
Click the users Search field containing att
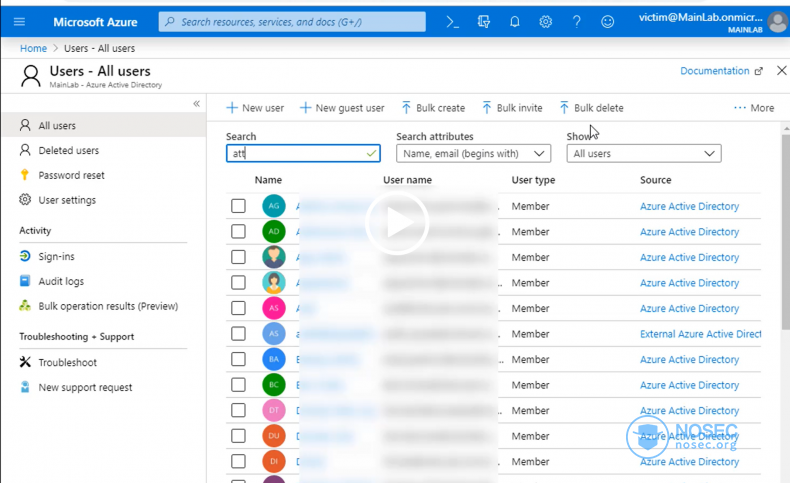pos(303,154)
